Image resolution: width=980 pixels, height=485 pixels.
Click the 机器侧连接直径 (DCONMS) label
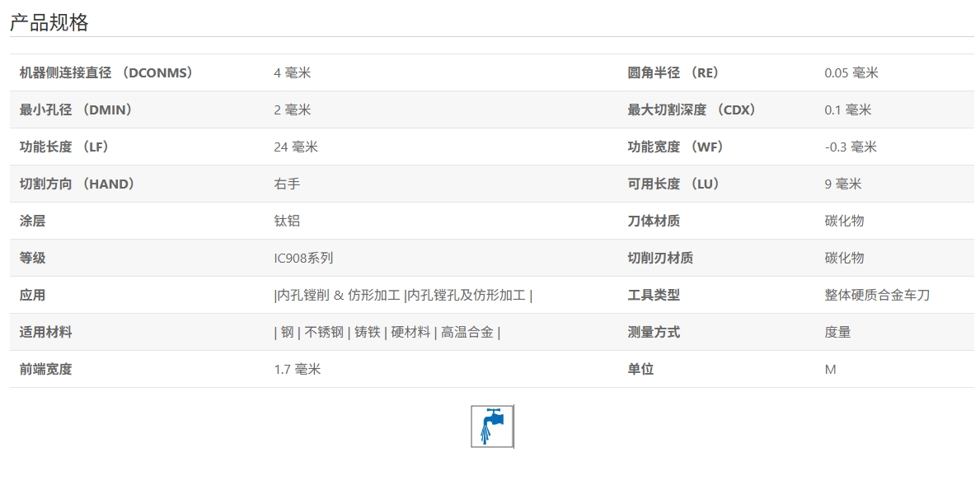pyautogui.click(x=106, y=72)
